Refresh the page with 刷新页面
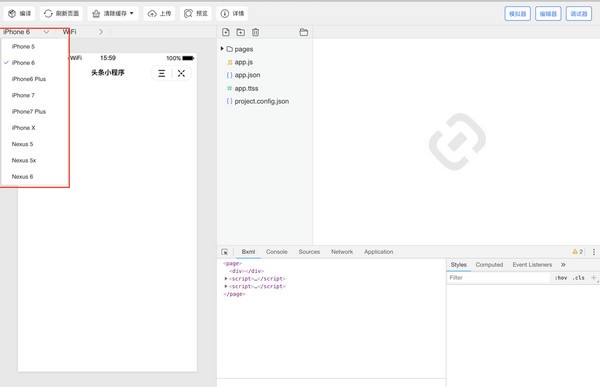The width and height of the screenshot is (600, 387). click(x=61, y=13)
